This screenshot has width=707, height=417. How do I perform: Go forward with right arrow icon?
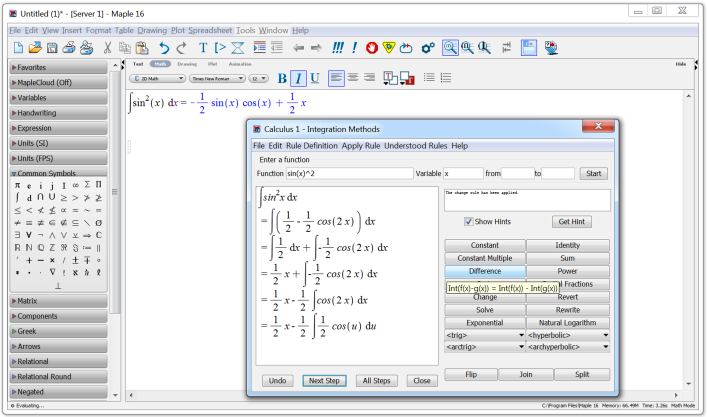pos(316,47)
